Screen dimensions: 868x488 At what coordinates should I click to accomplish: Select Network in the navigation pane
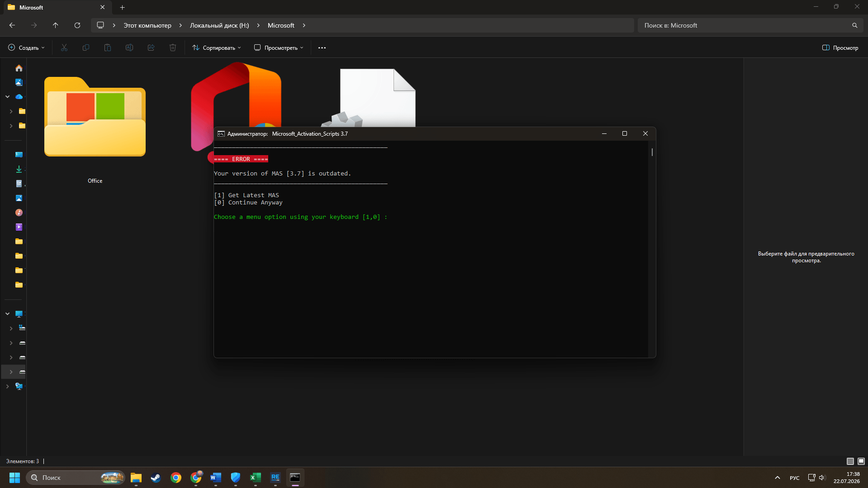click(19, 386)
